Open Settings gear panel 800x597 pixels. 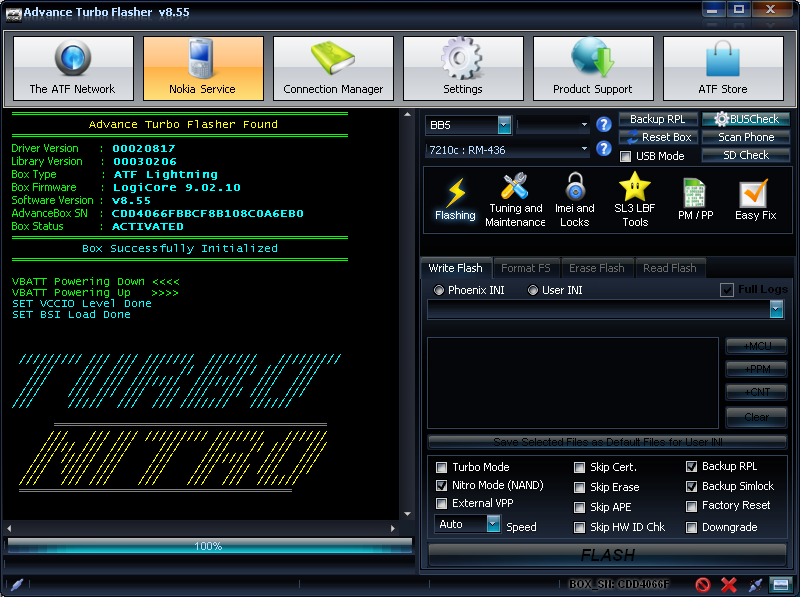click(463, 68)
